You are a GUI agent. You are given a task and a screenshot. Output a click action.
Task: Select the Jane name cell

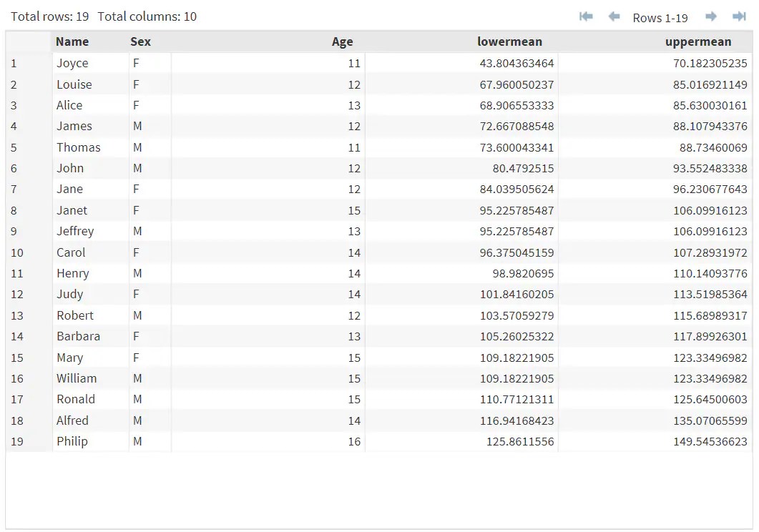click(91, 189)
